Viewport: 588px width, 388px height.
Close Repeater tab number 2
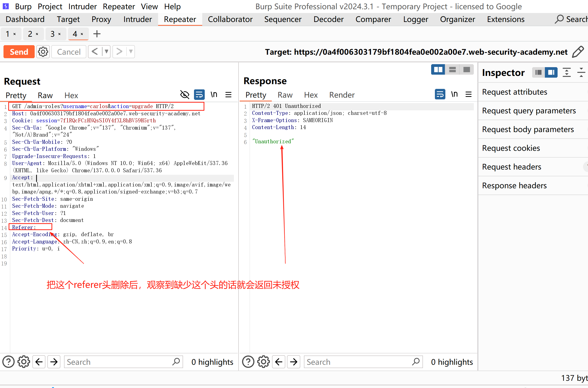[x=37, y=34]
